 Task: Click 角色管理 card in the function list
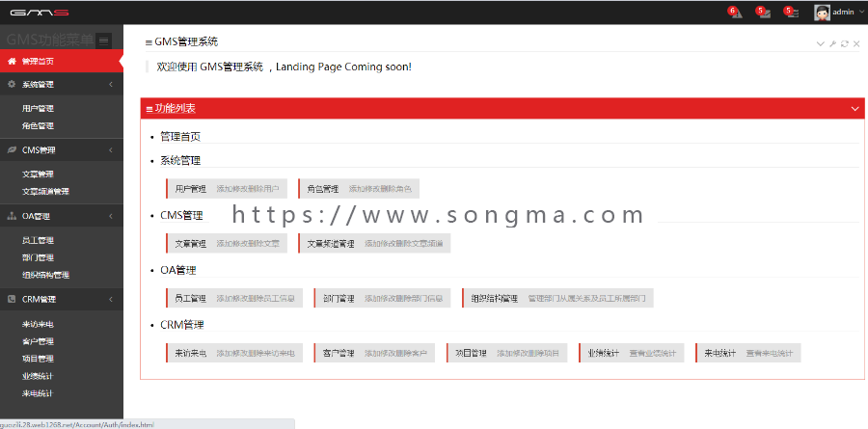tap(358, 189)
